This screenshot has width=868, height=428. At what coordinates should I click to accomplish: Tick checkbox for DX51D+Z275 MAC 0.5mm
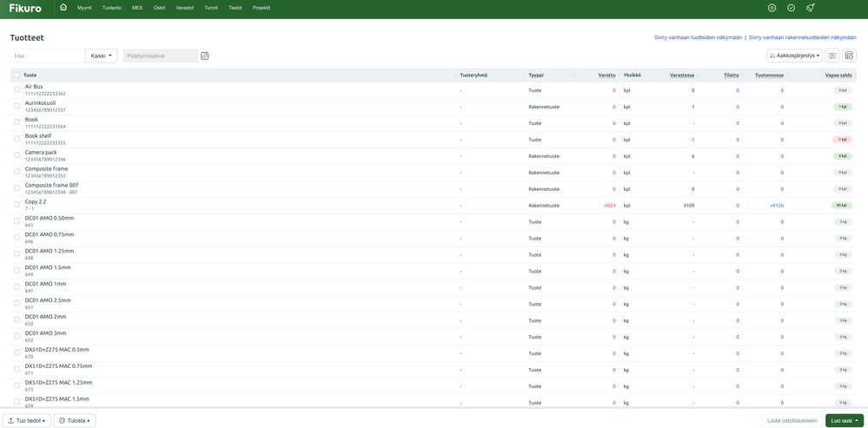click(x=17, y=352)
